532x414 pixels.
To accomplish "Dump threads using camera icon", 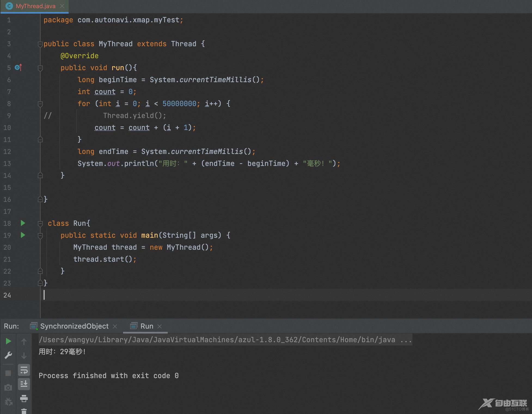I will (8, 387).
